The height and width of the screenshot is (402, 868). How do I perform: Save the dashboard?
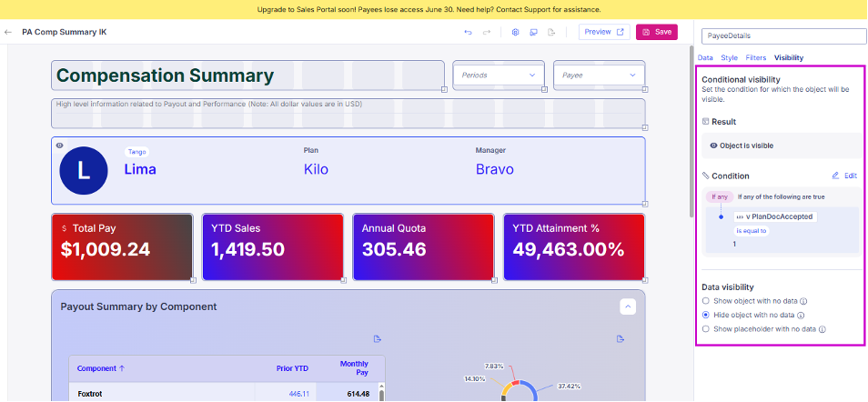(657, 32)
